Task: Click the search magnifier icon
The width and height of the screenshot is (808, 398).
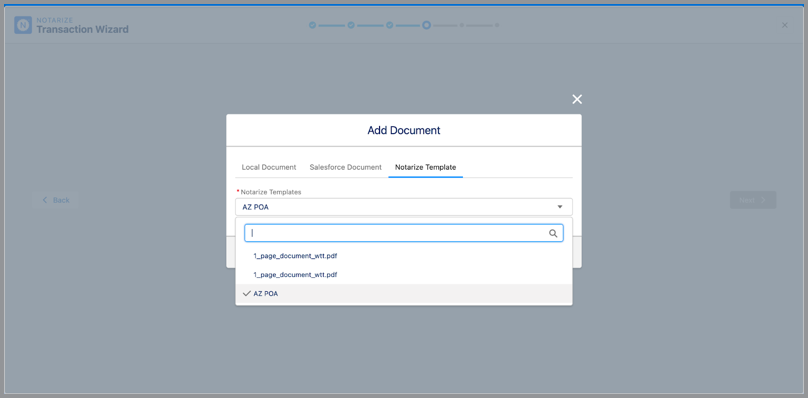Action: tap(553, 234)
